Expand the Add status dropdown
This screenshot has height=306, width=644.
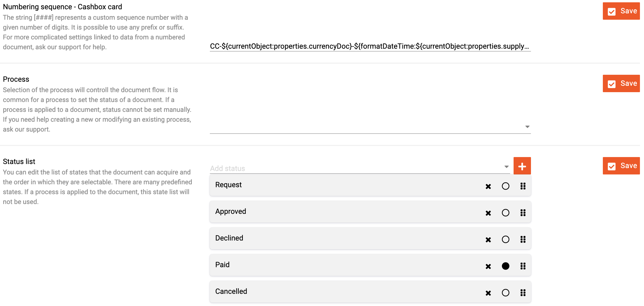(360, 167)
